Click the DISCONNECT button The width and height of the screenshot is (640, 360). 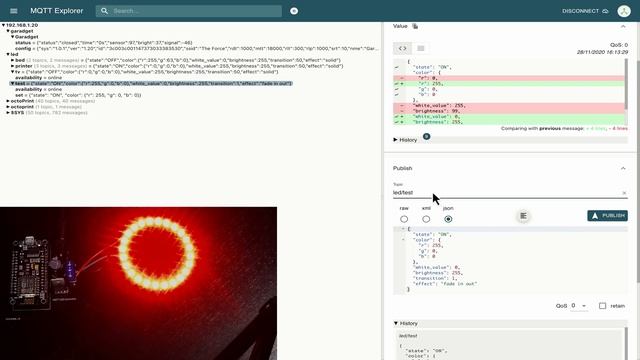point(585,11)
